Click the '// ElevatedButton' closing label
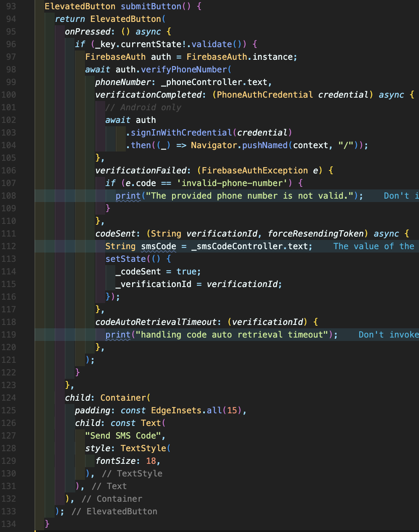The image size is (419, 532). click(x=114, y=511)
